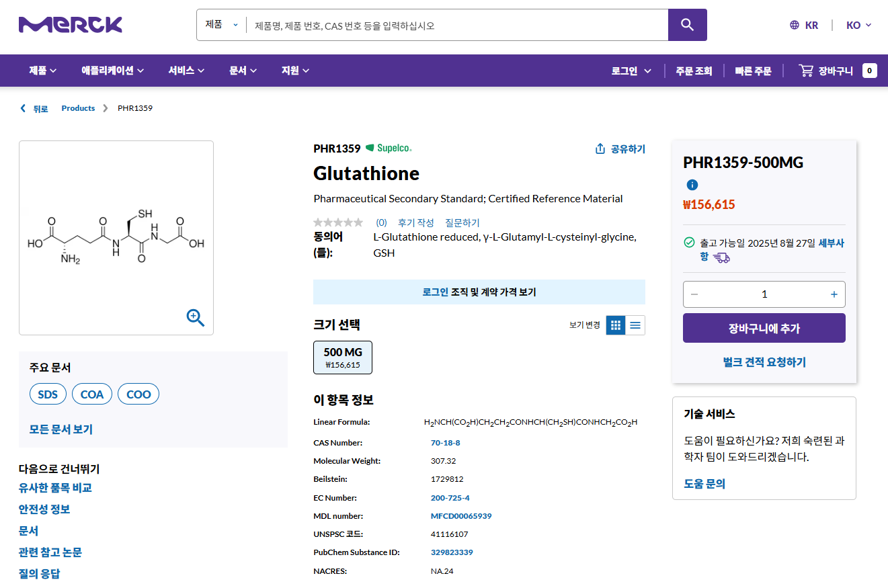Open EC Number 200-725-4 link
Image resolution: width=888 pixels, height=588 pixels.
tap(450, 498)
